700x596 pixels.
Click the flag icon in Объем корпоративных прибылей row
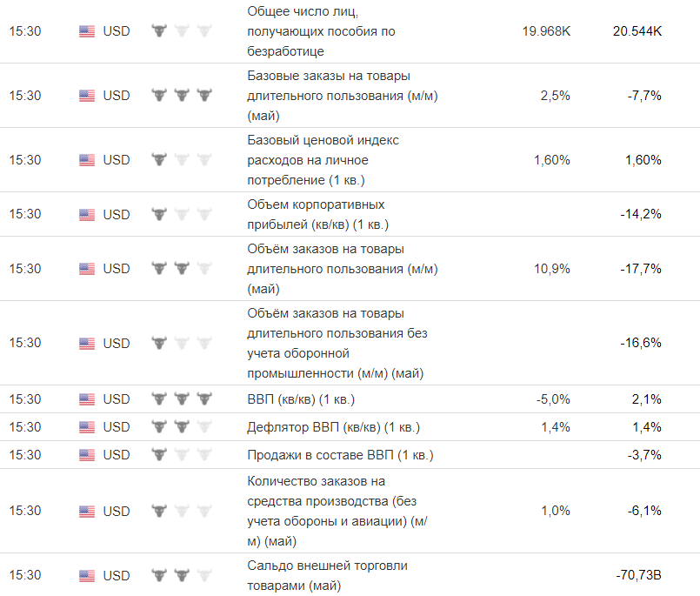tap(87, 215)
